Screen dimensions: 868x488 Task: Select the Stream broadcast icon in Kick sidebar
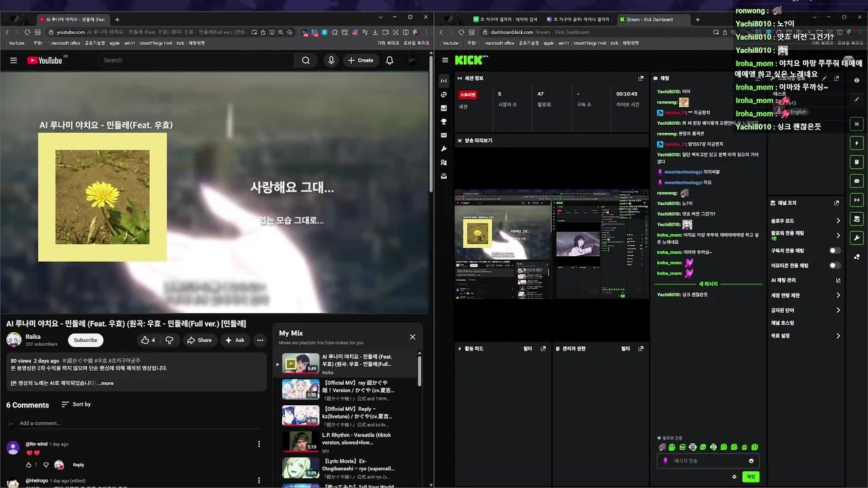click(x=443, y=81)
